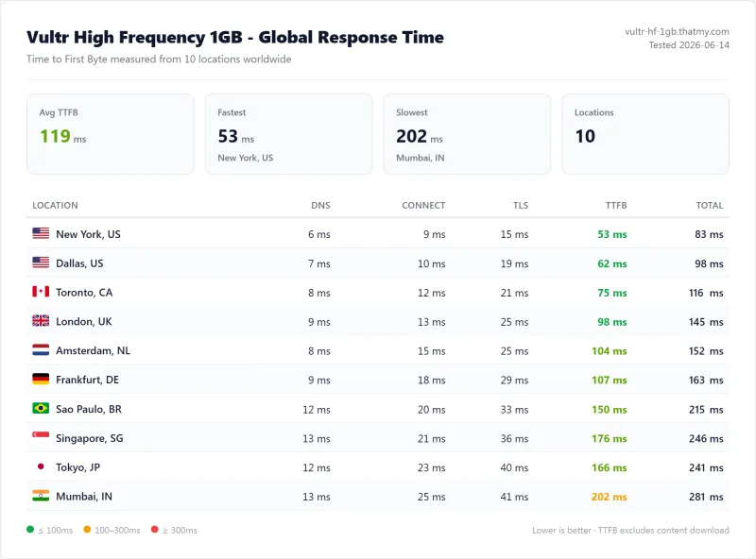Click the 18 ms connect value for Frankfurt
The width and height of the screenshot is (756, 559).
click(432, 381)
